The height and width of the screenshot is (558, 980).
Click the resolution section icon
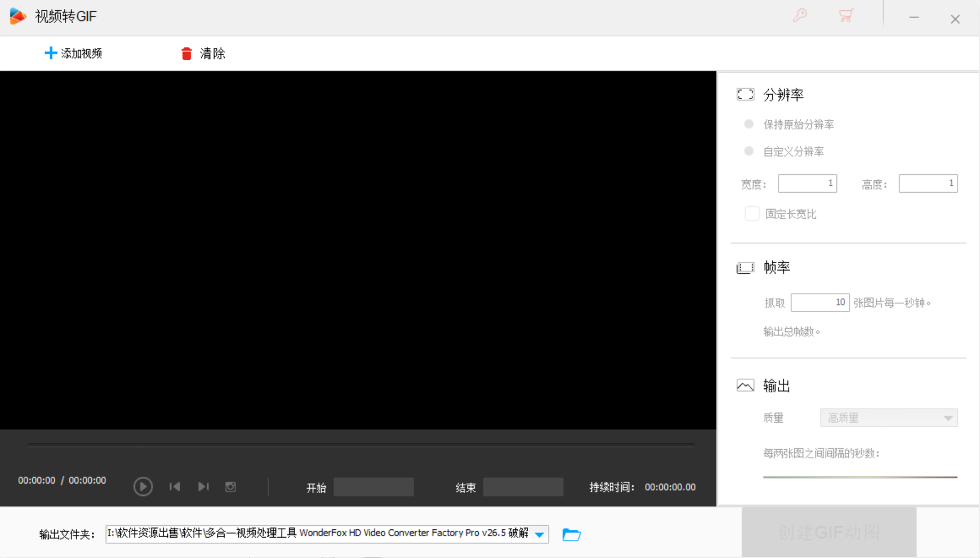point(745,94)
